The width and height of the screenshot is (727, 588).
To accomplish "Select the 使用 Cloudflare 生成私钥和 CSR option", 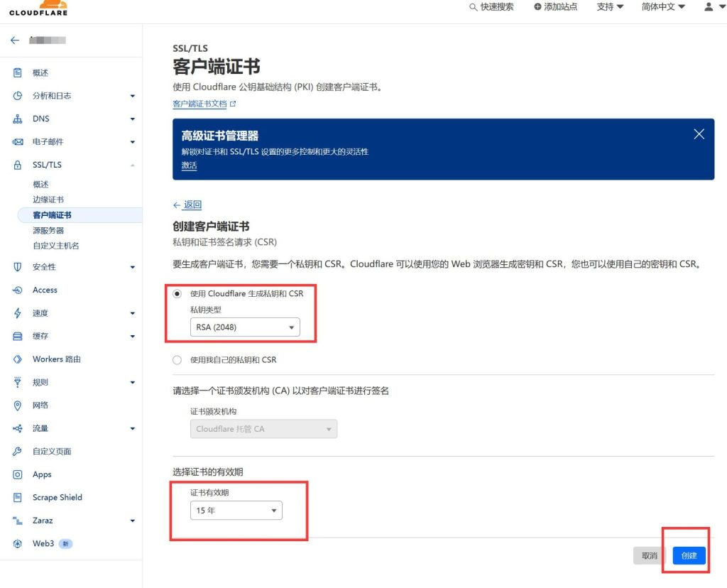I will click(177, 293).
